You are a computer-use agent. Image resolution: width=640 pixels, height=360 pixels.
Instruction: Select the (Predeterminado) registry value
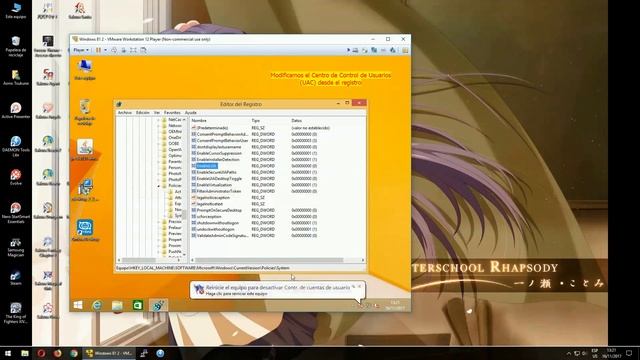(x=212, y=128)
